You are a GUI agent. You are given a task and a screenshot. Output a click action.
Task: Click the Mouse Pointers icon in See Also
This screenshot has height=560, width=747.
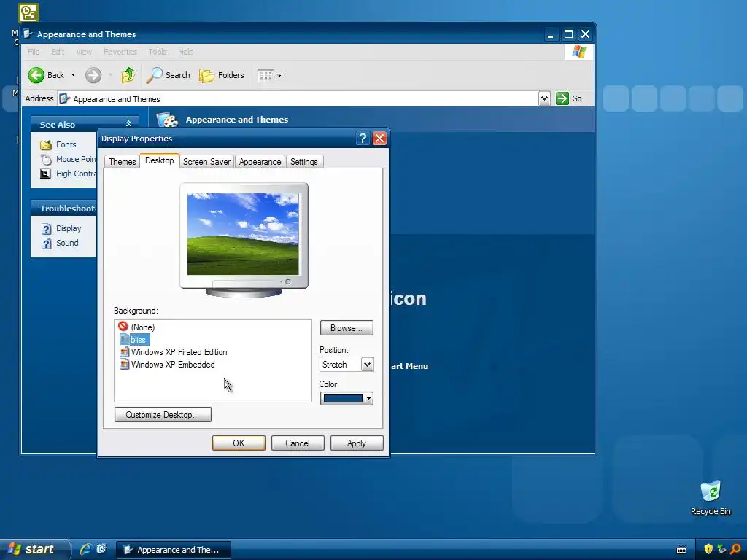pyautogui.click(x=46, y=160)
